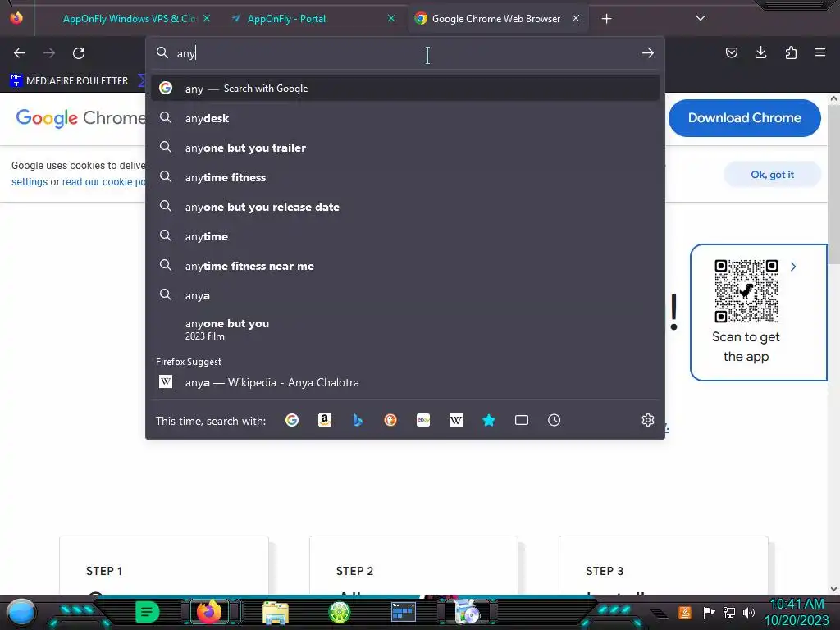Open Wikipedia Anya Chalotra suggestion
Screen dimensions: 840x630
pyautogui.click(x=405, y=382)
